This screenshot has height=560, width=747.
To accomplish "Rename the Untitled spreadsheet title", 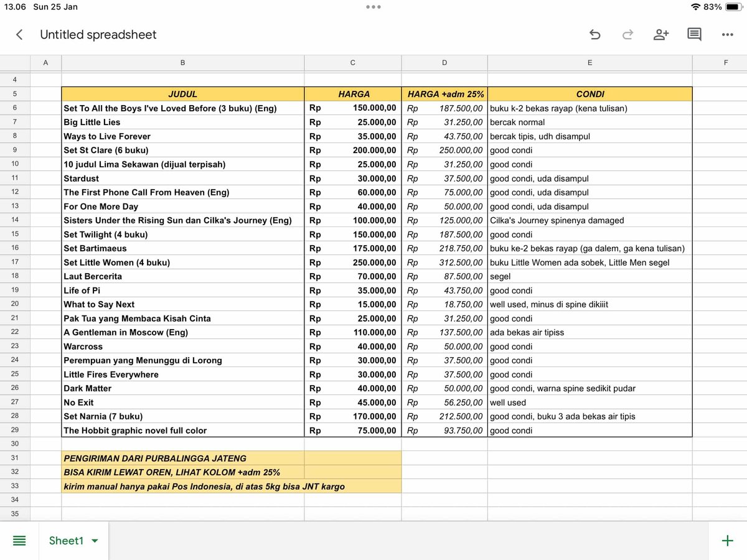I will tap(98, 35).
